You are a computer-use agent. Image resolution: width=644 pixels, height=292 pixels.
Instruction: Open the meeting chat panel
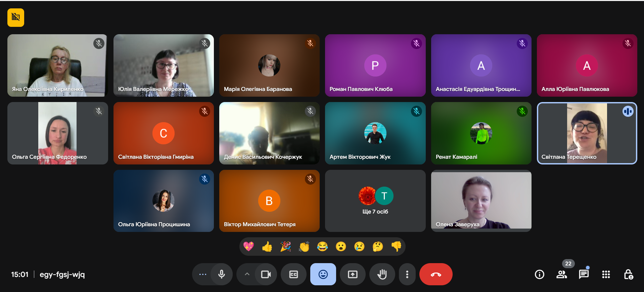click(584, 275)
